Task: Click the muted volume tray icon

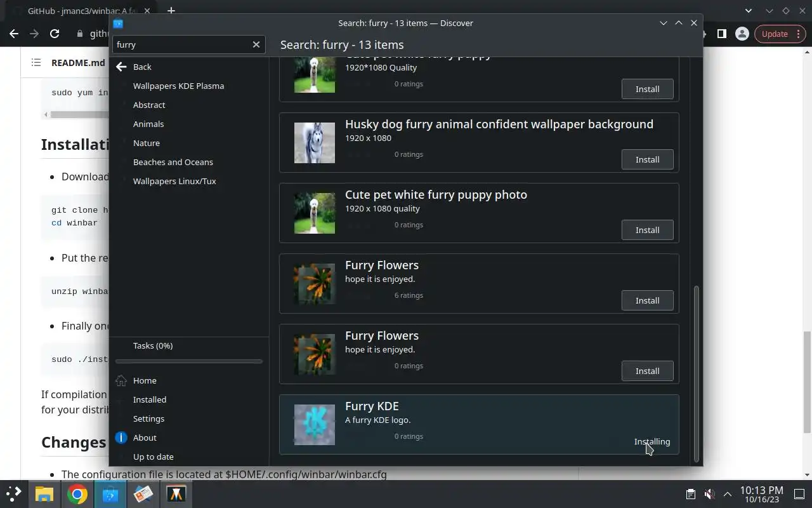Action: (710, 494)
